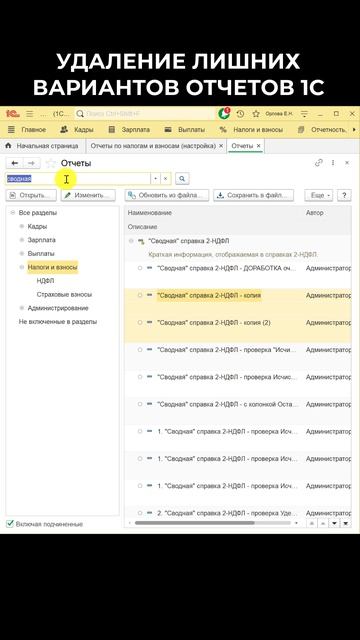The image size is (360, 640).
Task: Navigate back with the left arrow
Action: pyautogui.click(x=15, y=163)
